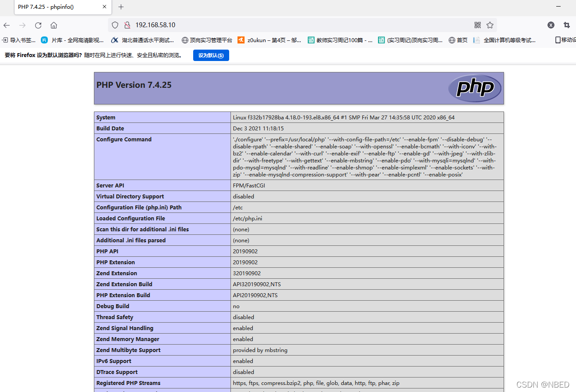Open the page QR code icon

(x=478, y=25)
